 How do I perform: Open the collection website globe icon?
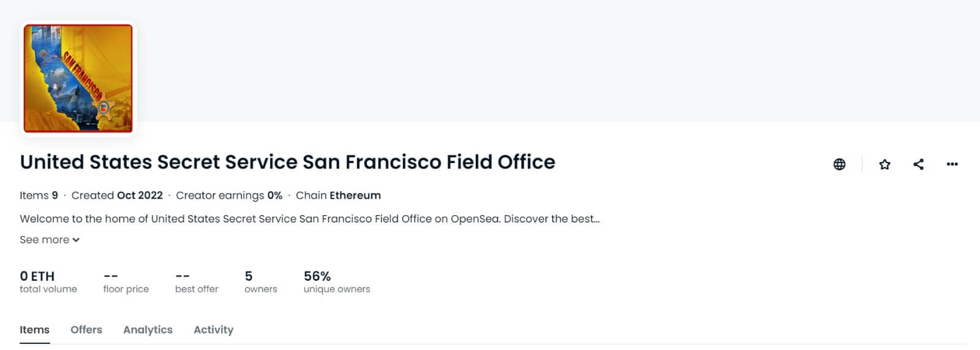click(839, 164)
